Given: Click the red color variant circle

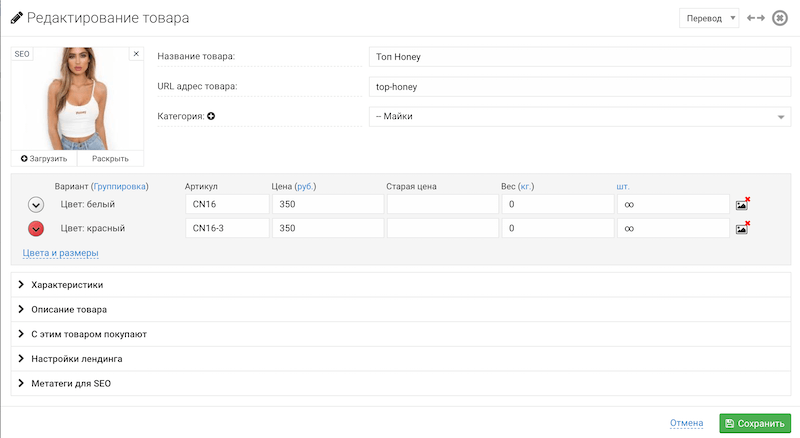Looking at the screenshot, I should 36,228.
